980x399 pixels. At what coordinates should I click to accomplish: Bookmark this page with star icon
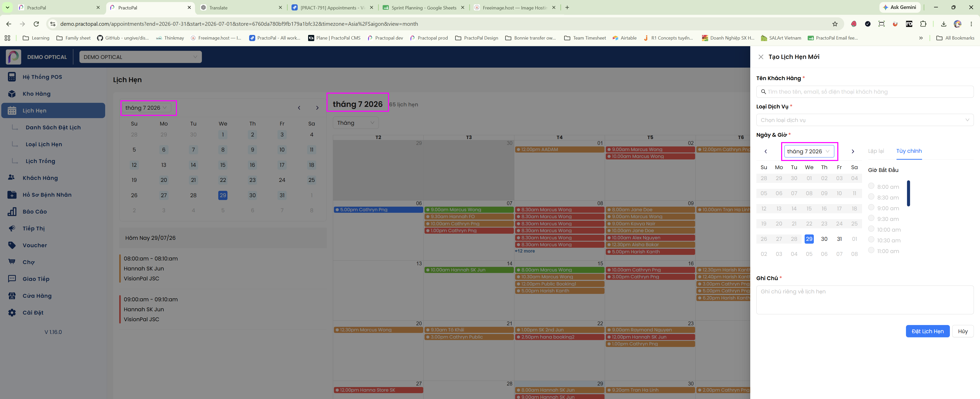point(835,24)
